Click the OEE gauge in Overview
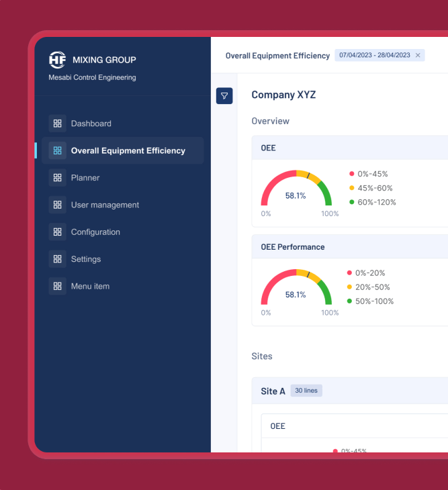Image resolution: width=448 pixels, height=490 pixels. [296, 189]
